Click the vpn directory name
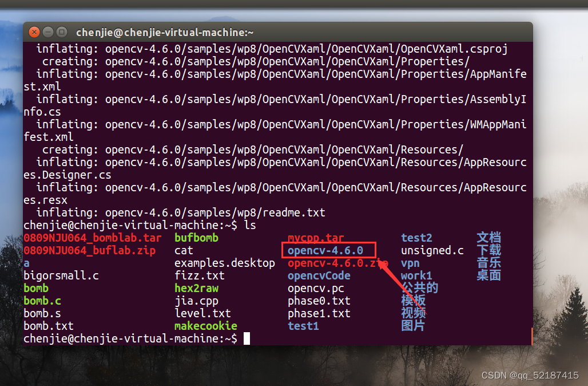 tap(408, 263)
